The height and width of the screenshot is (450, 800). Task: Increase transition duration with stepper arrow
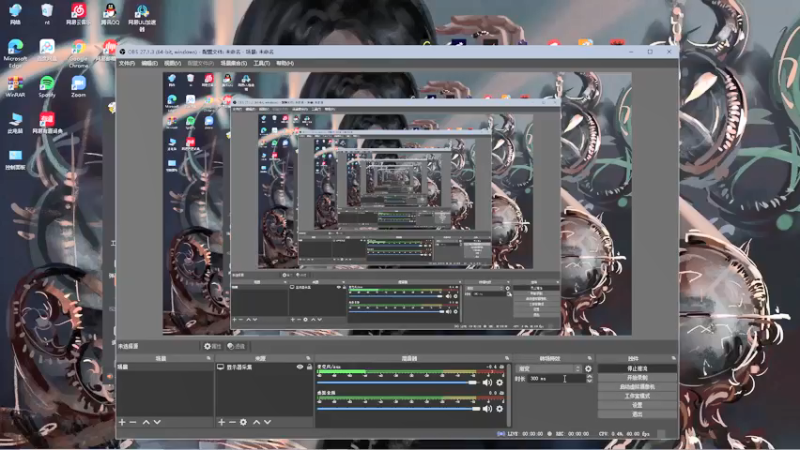pos(589,377)
